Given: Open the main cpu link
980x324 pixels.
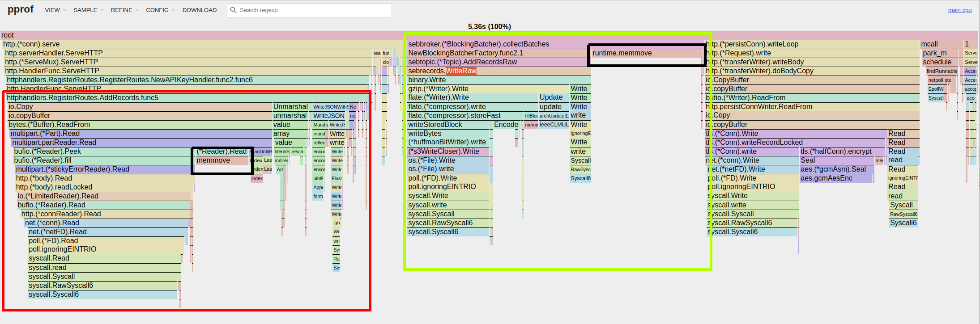Looking at the screenshot, I should click(x=959, y=10).
